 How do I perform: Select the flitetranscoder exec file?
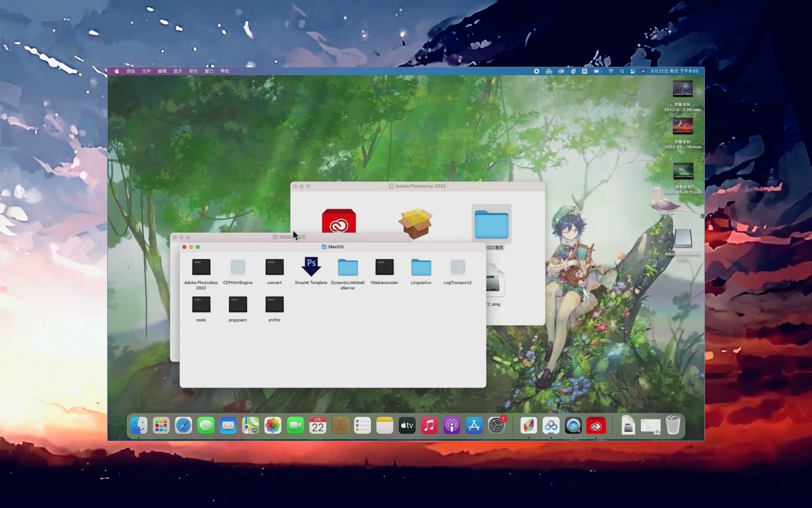tap(384, 267)
